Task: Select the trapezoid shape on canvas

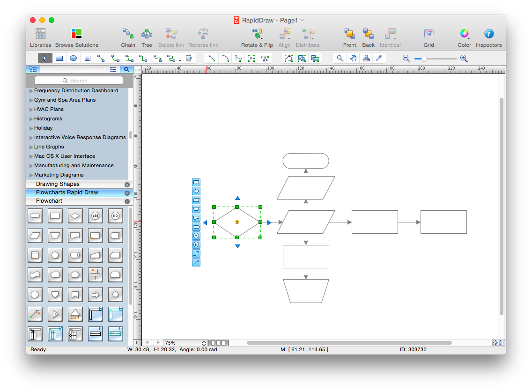Action: 306,291
